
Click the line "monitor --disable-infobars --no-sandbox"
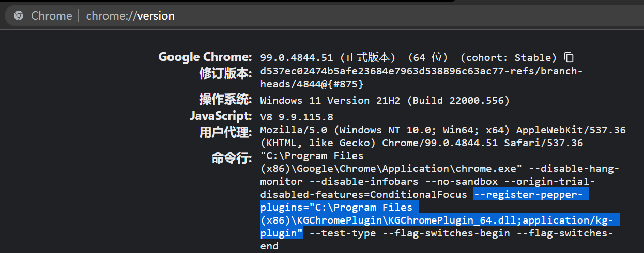pyautogui.click(x=379, y=181)
